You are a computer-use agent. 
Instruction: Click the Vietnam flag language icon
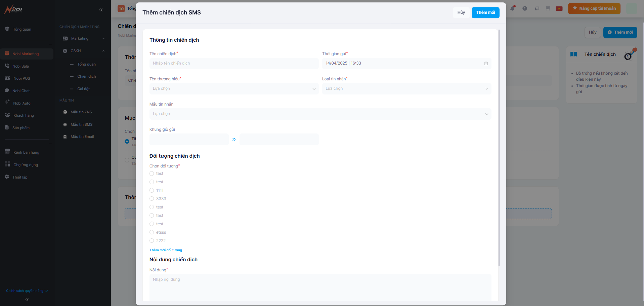pos(559,8)
